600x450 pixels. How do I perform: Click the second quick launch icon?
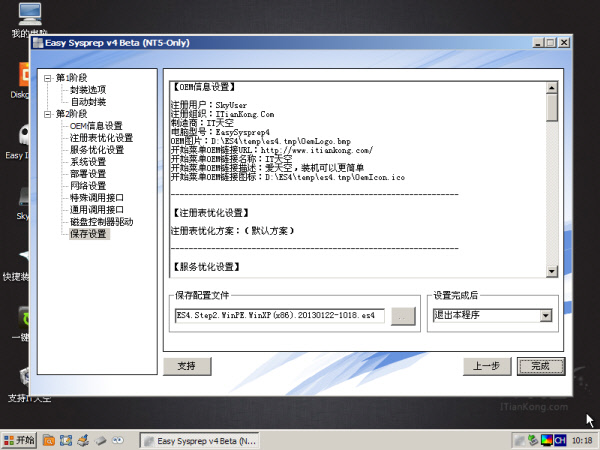click(x=66, y=440)
